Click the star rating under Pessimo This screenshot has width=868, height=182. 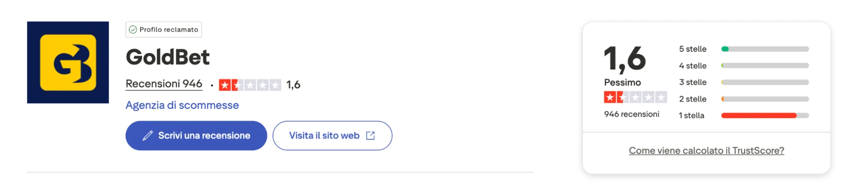[x=635, y=97]
